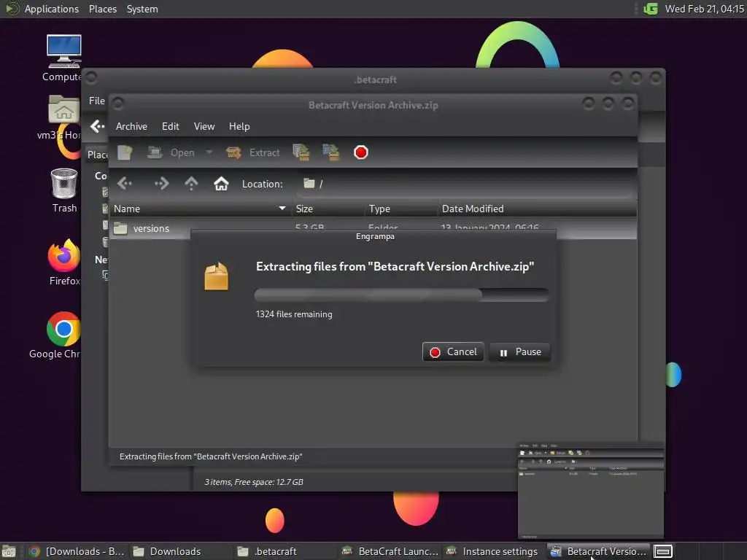747x560 pixels.
Task: Go up one level in archive
Action: (x=192, y=183)
